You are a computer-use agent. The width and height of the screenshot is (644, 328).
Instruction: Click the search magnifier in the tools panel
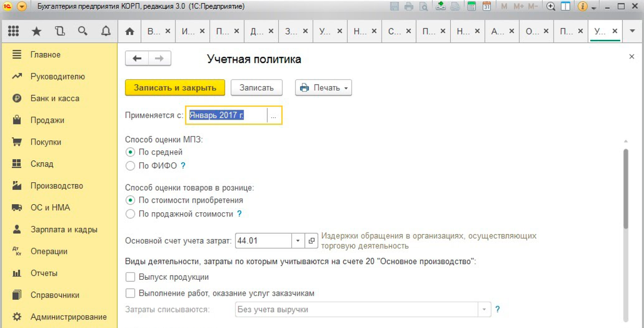click(83, 32)
